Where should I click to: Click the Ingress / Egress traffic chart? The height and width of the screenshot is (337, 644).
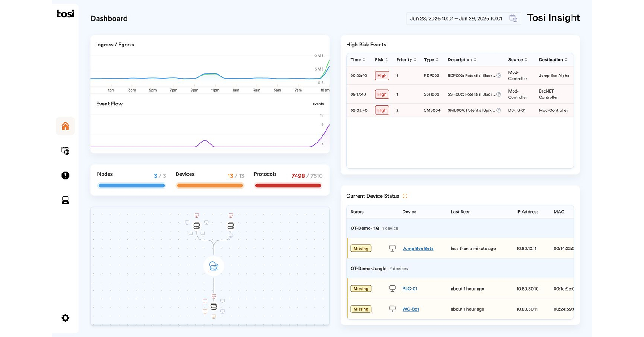[210, 72]
